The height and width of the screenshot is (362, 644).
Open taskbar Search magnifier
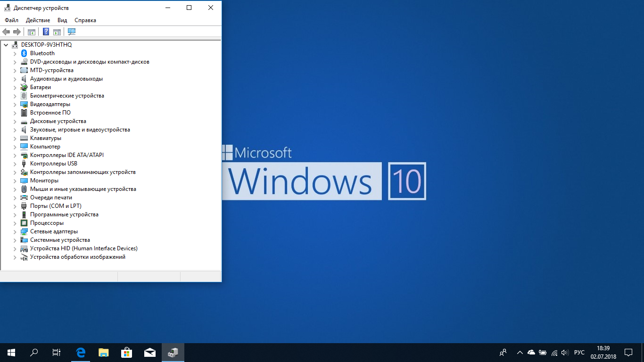[34, 353]
